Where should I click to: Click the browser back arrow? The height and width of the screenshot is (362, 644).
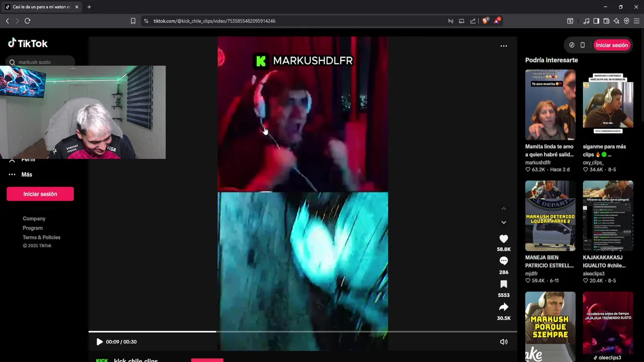click(x=7, y=21)
